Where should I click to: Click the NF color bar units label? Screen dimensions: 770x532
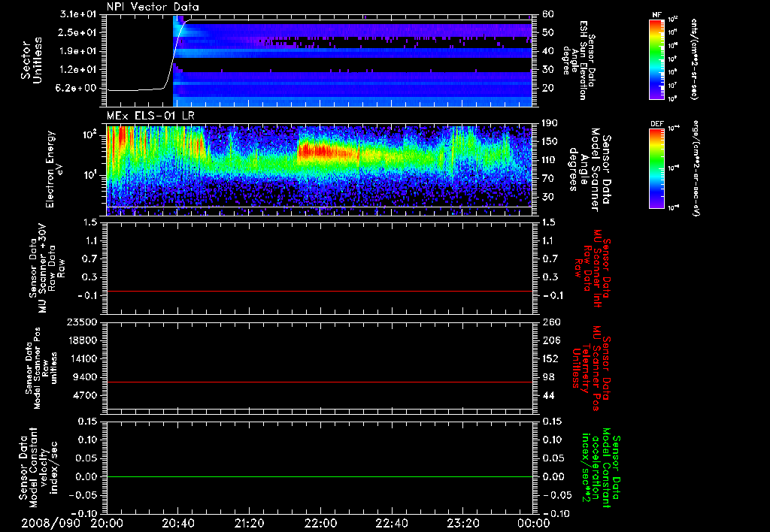[x=694, y=59]
